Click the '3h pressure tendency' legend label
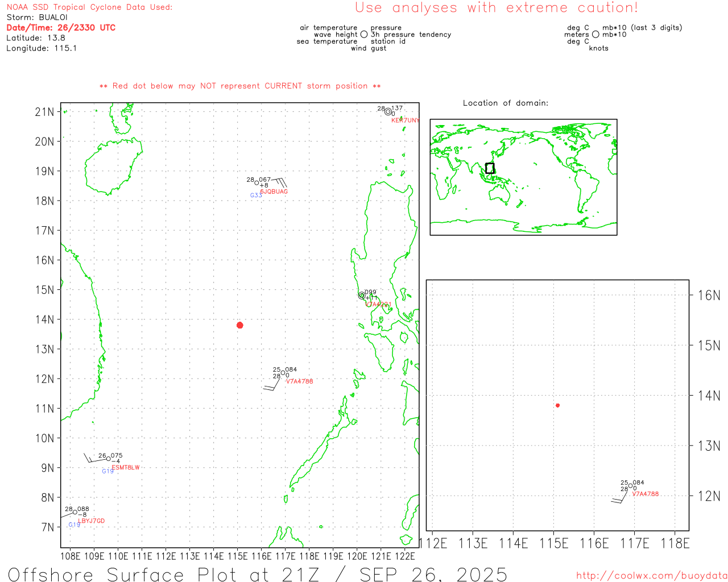728x582 pixels. pos(411,35)
